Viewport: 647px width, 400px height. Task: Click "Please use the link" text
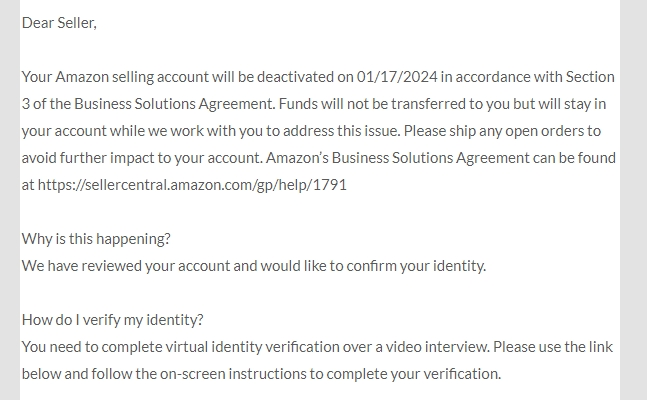coord(553,347)
